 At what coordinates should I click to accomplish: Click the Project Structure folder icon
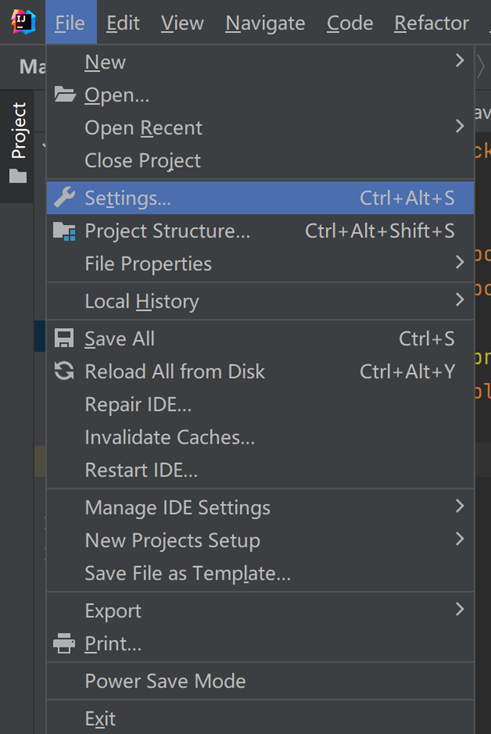[65, 231]
